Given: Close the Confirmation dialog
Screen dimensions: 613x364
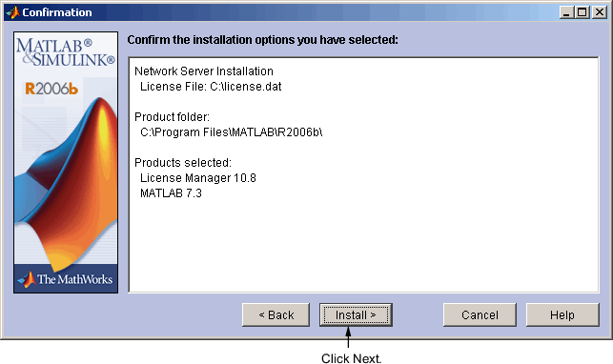Looking at the screenshot, I should 600,12.
